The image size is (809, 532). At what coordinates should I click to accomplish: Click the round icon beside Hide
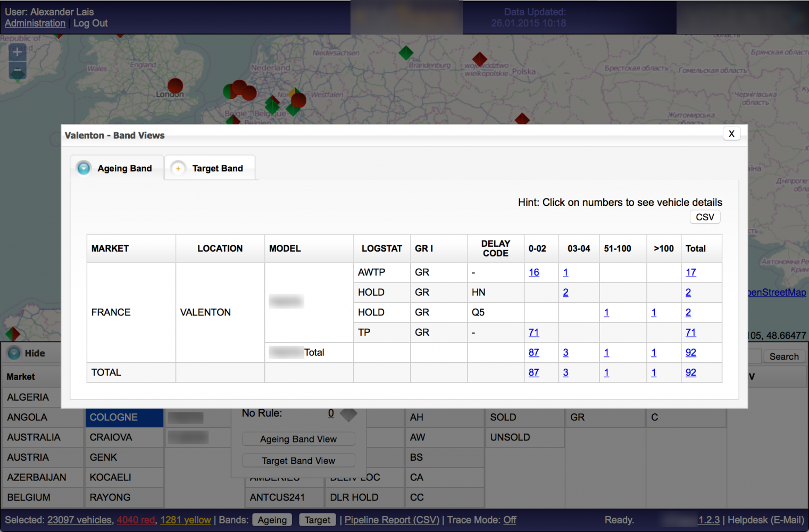(x=14, y=353)
